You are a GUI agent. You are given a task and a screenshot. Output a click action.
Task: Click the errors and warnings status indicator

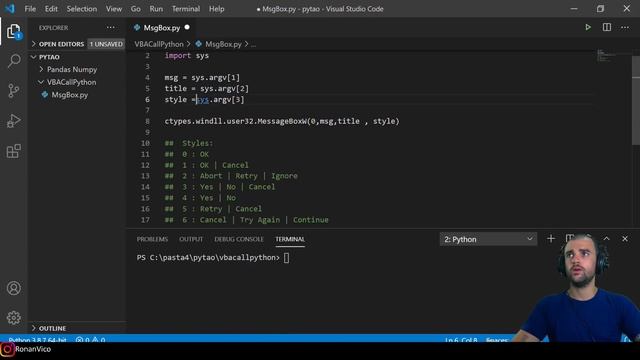(x=90, y=340)
